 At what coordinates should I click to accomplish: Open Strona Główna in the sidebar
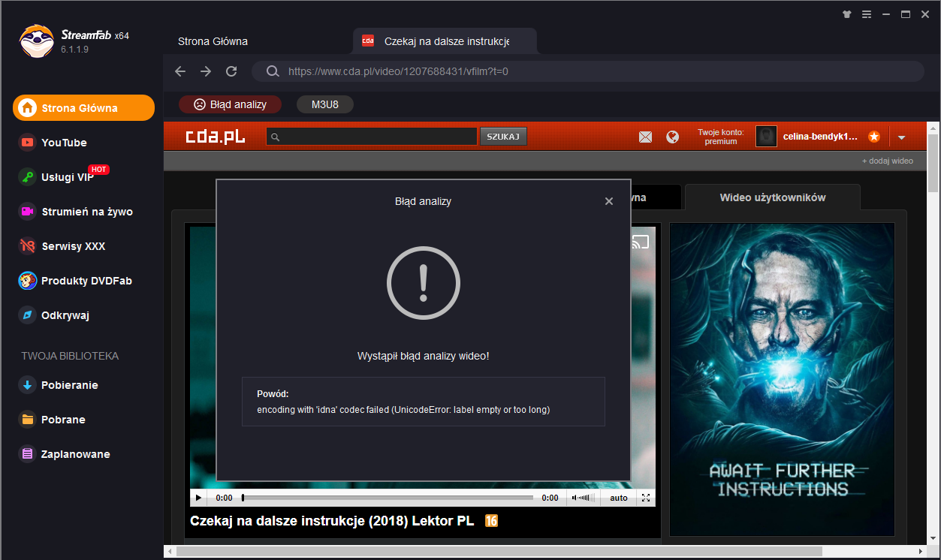click(x=83, y=107)
